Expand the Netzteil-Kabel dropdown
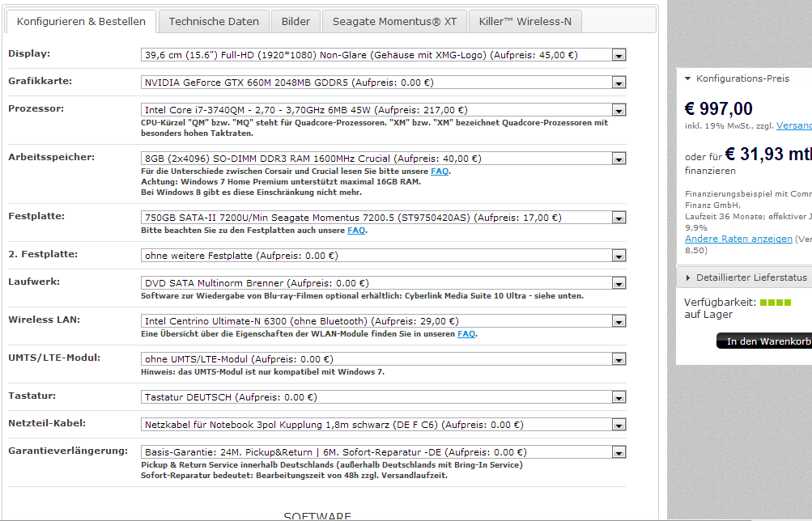The width and height of the screenshot is (812, 521). tap(383, 425)
